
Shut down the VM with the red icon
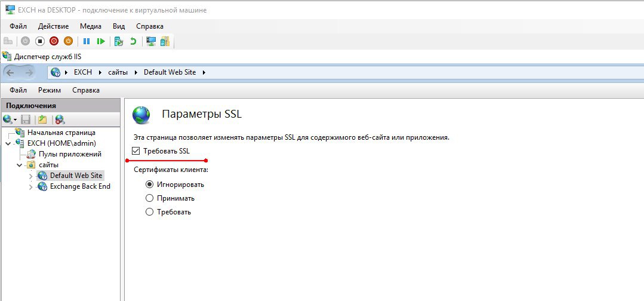(54, 41)
